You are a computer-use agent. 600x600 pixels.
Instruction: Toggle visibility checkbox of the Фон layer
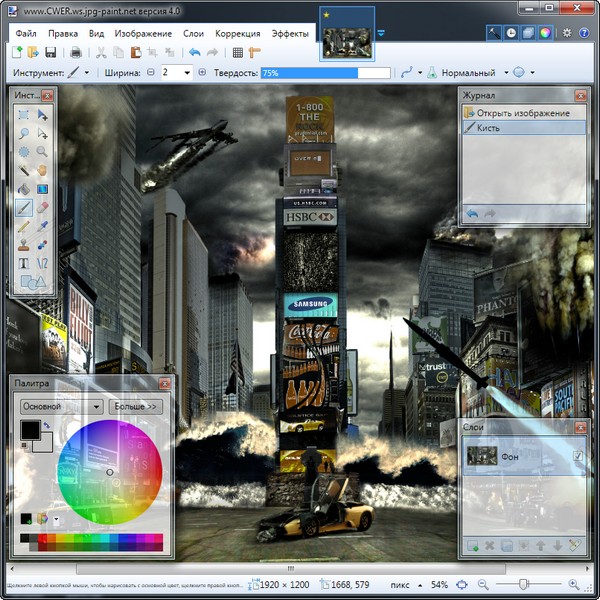tap(577, 457)
